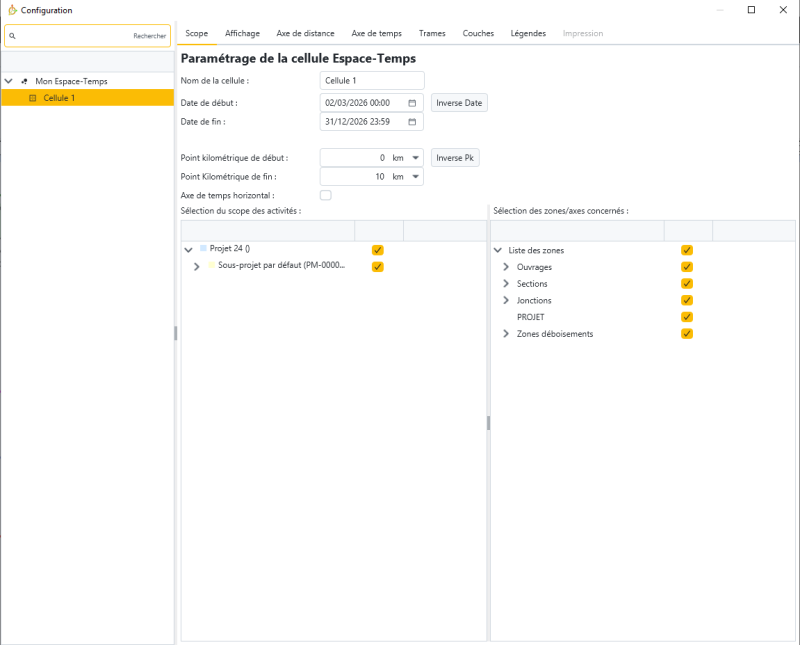
Task: Click the Nom de la cellule field
Action: click(372, 81)
